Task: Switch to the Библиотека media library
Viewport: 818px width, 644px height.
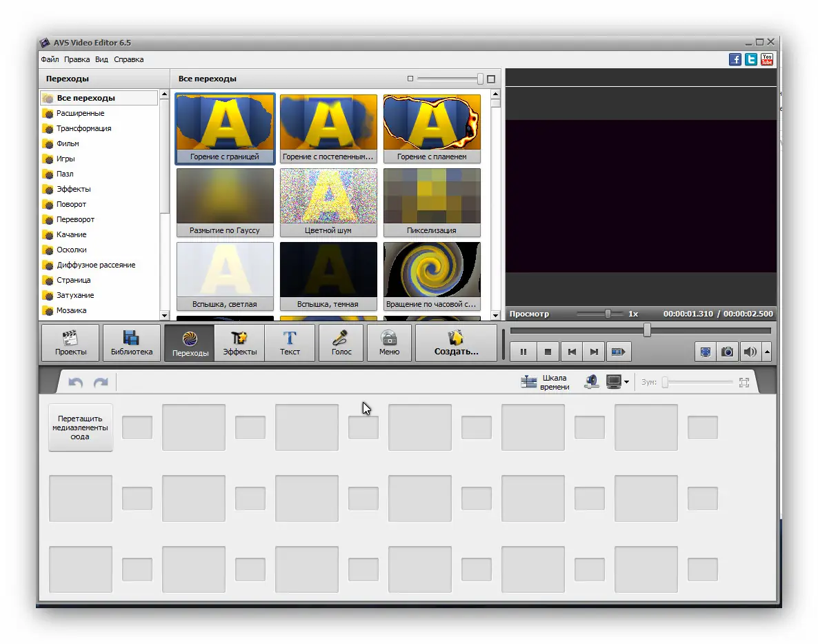Action: [x=132, y=343]
